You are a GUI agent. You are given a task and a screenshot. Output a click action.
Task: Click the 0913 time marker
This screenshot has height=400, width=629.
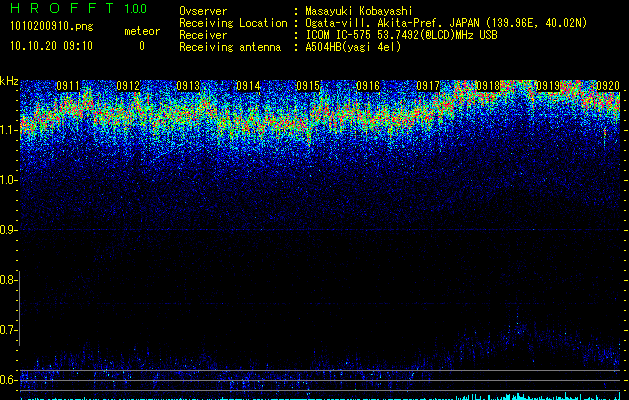pyautogui.click(x=188, y=86)
